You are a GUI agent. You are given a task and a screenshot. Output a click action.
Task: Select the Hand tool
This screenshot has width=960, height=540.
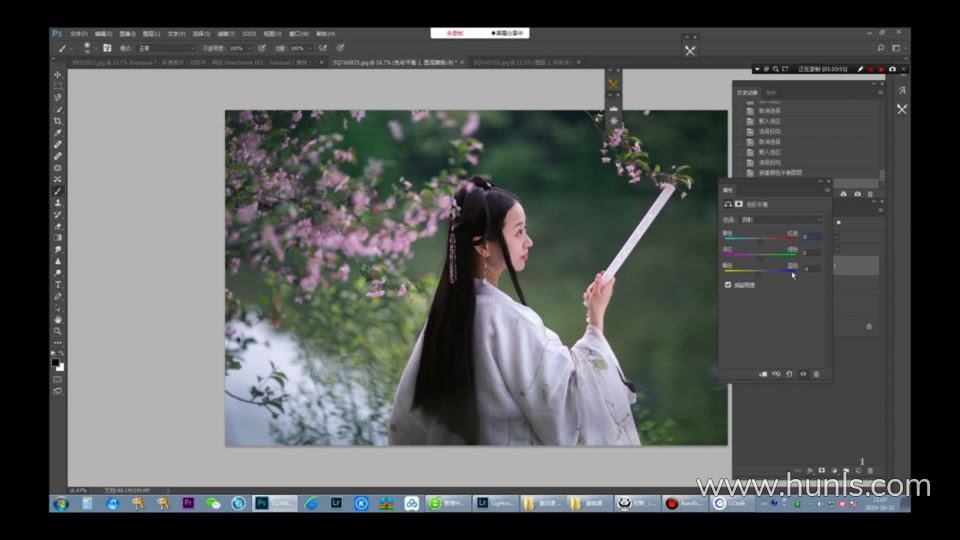click(58, 319)
